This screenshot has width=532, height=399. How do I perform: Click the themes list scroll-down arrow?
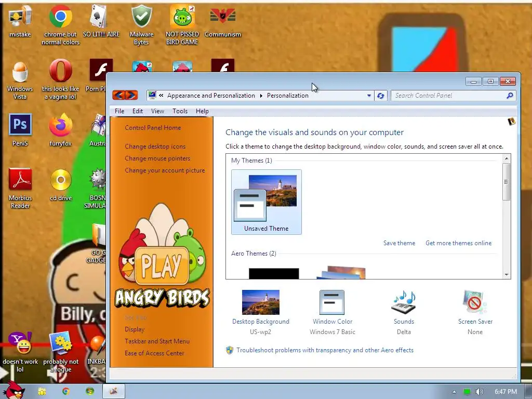pos(506,274)
